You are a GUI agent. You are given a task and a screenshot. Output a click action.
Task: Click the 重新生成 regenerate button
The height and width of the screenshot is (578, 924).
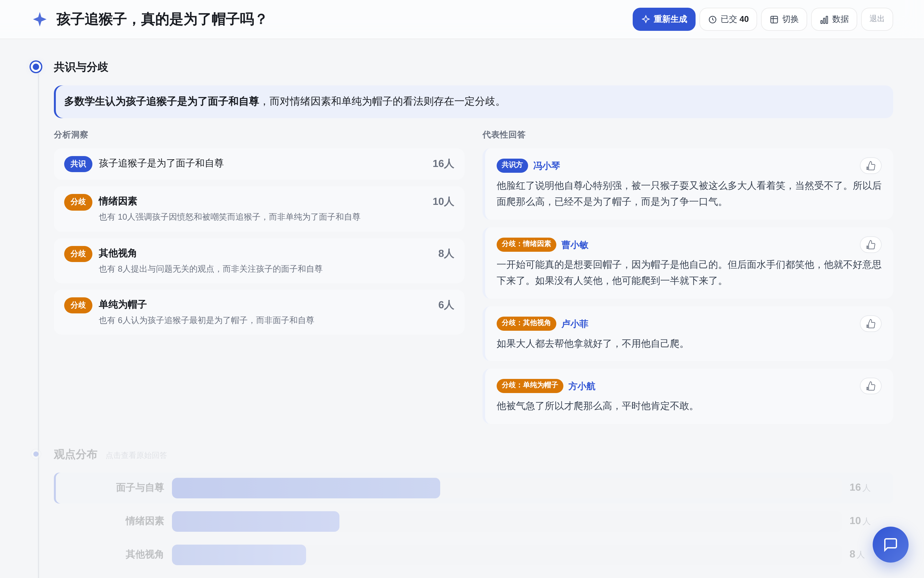click(x=663, y=19)
